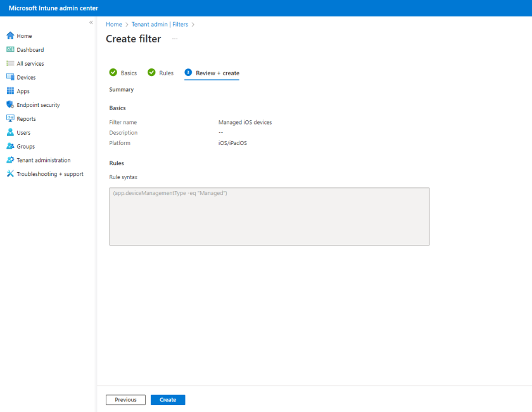532x412 pixels.
Task: Click the Description label
Action: (x=123, y=132)
